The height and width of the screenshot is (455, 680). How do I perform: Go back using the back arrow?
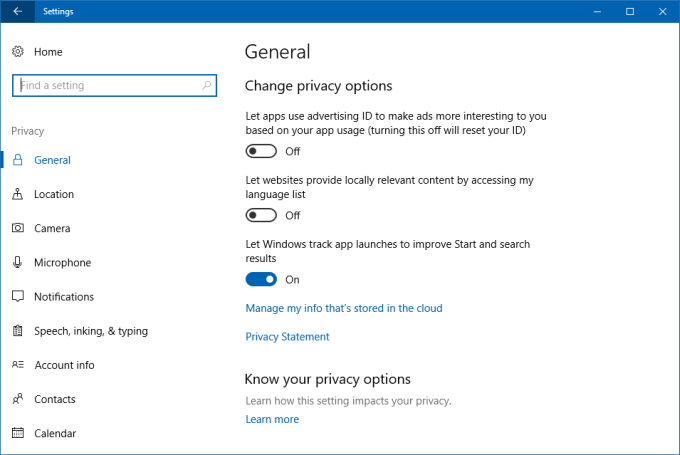click(x=17, y=12)
